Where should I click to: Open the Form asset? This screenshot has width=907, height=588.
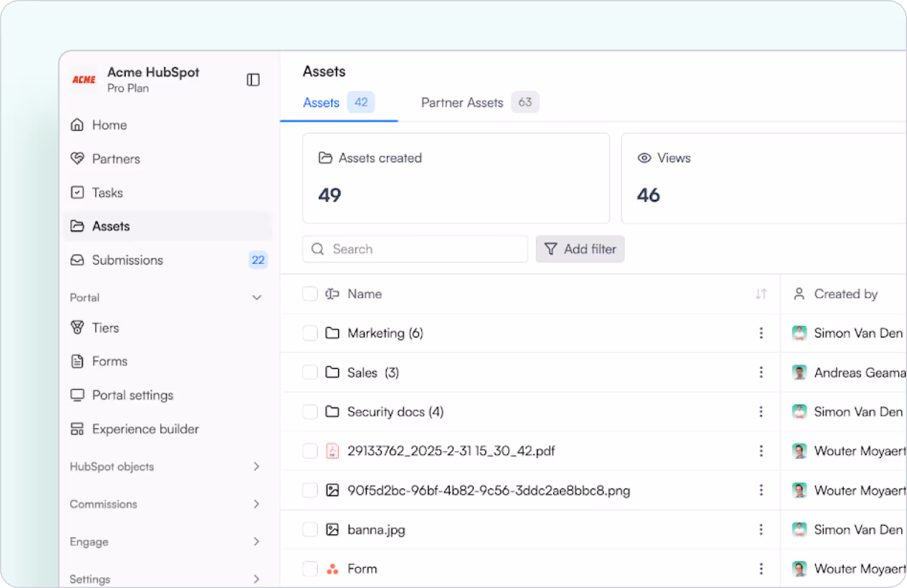coord(362,569)
